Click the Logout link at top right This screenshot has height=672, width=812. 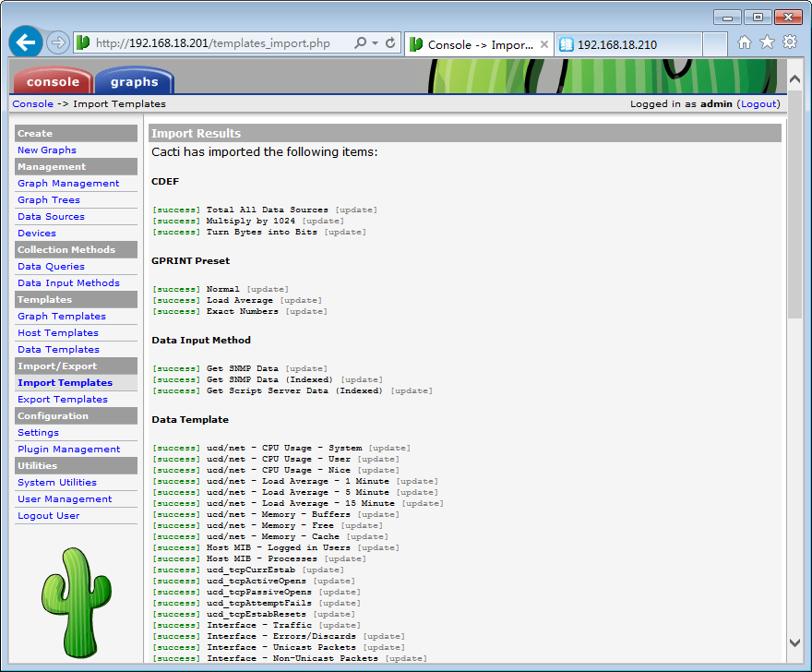(759, 103)
